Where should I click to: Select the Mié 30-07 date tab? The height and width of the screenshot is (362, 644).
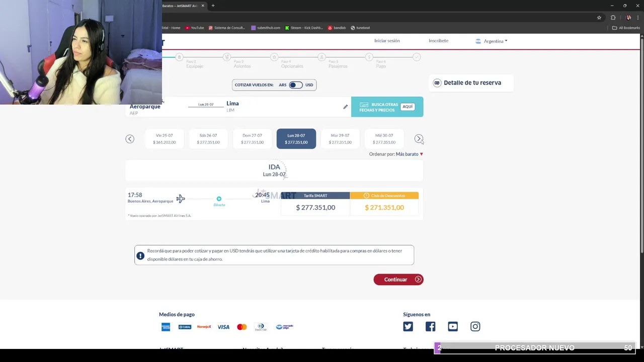pos(384,139)
